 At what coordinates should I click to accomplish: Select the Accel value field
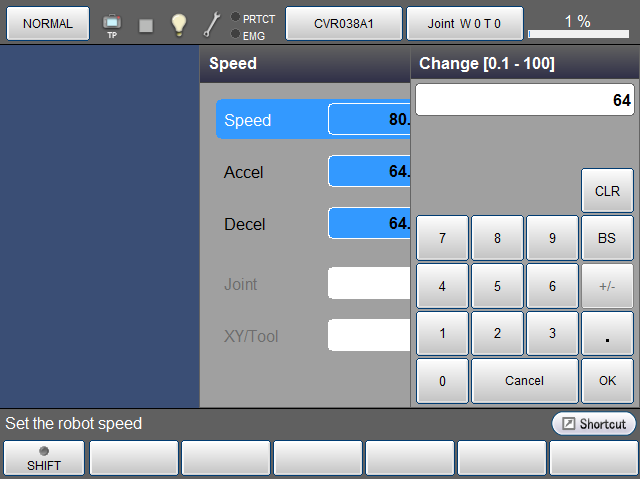369,172
